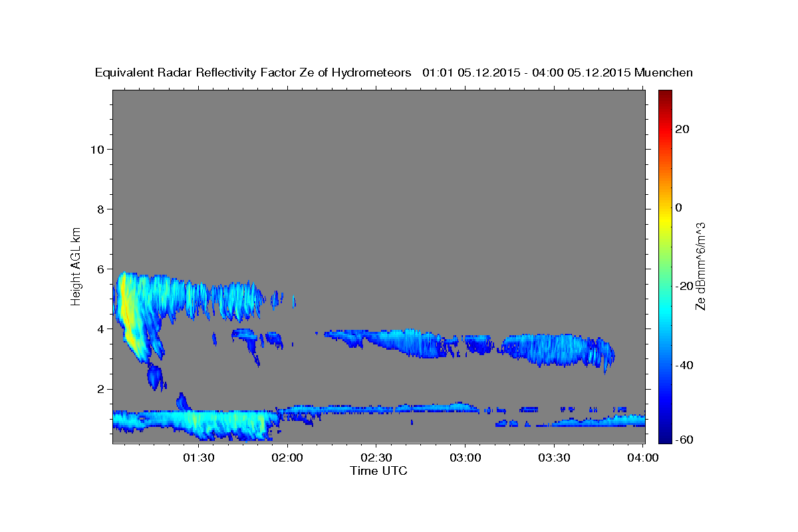Click the colorbar label -20
Viewport: 798px width, 532px height.
point(683,286)
